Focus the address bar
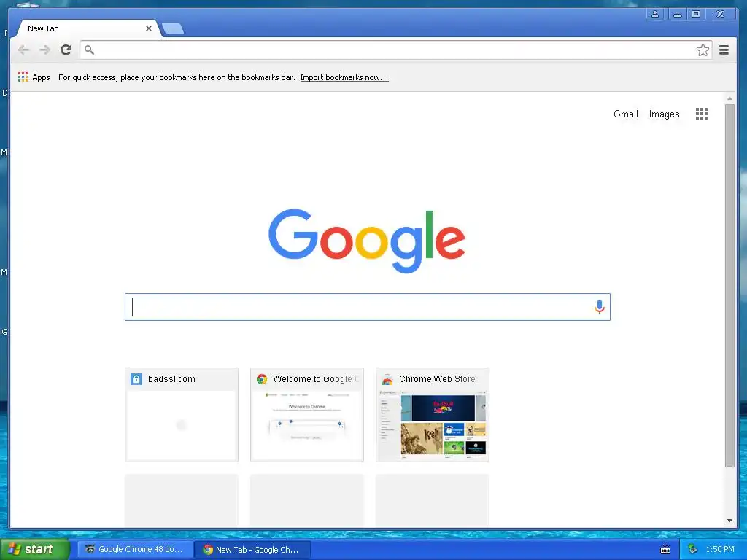This screenshot has height=560, width=747. 395,50
